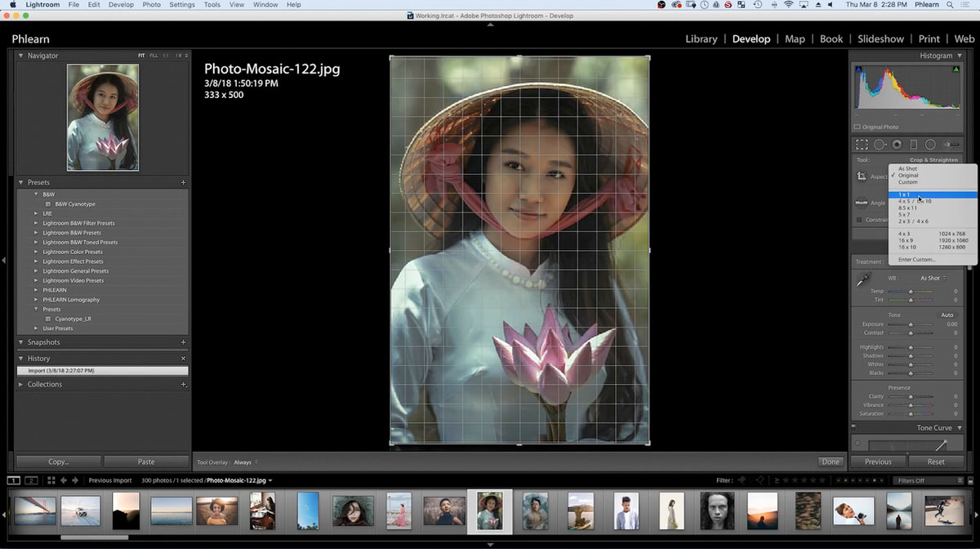980x549 pixels.
Task: Select the Graduated Filter tool
Action: coord(913,144)
